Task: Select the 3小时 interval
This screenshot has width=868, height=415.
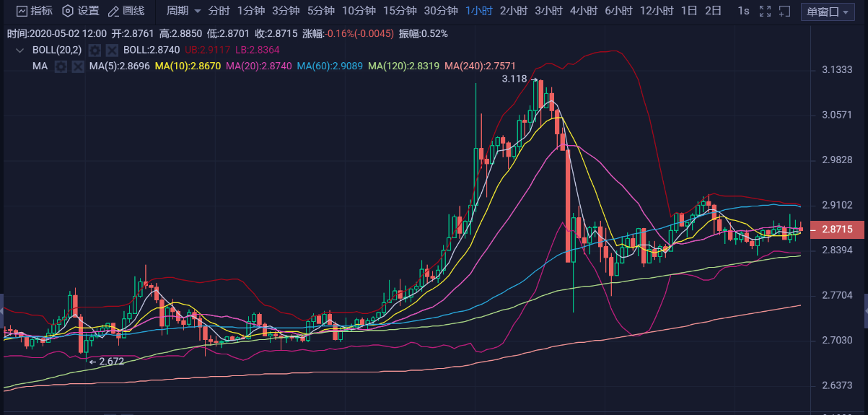Action: click(548, 11)
